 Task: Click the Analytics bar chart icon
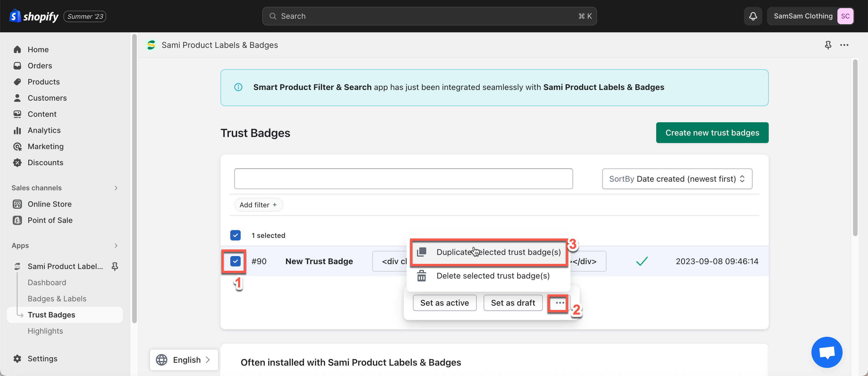pyautogui.click(x=17, y=130)
